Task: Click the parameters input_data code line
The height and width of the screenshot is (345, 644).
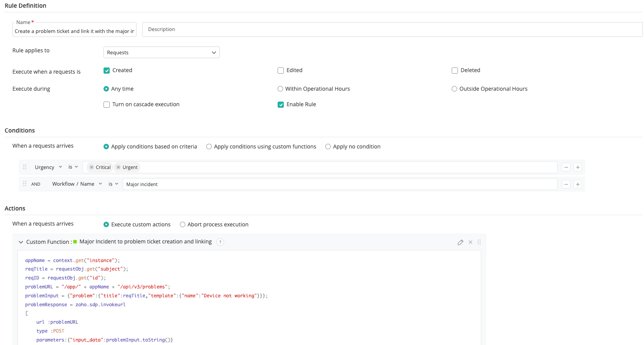Action: (105, 340)
